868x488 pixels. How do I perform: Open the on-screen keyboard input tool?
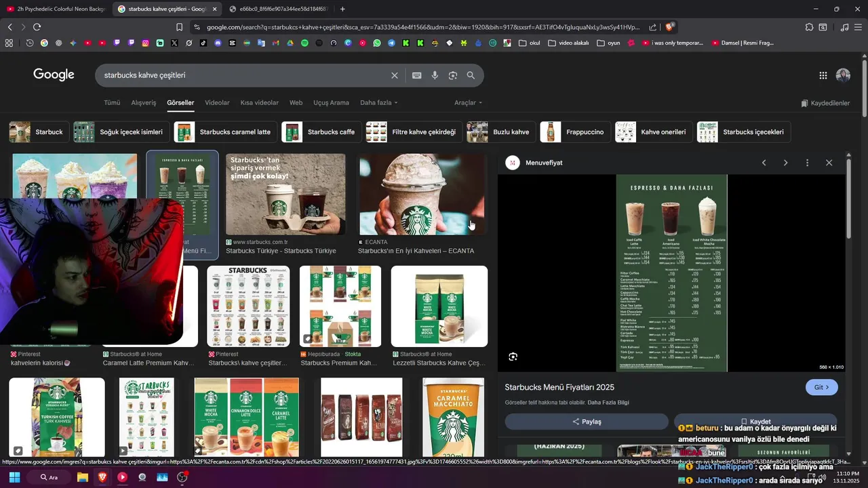[416, 75]
